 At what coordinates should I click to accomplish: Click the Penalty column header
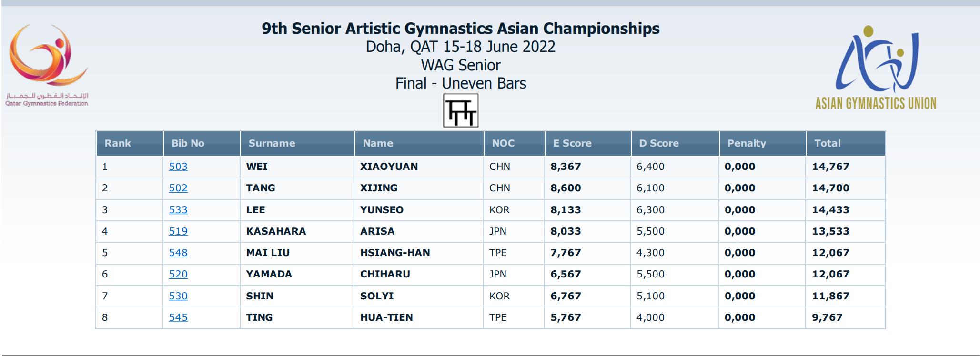(747, 143)
